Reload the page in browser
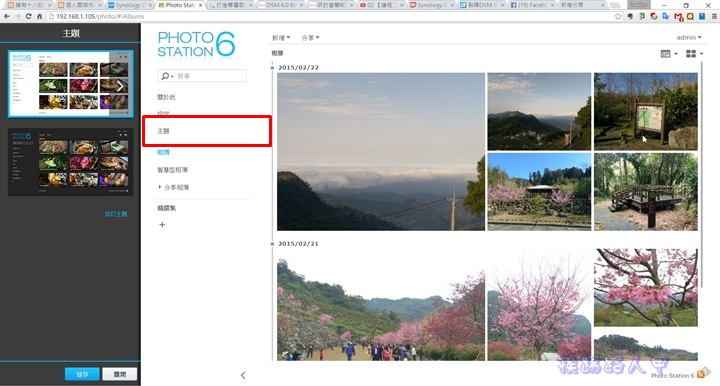The image size is (720, 386). coord(28,16)
